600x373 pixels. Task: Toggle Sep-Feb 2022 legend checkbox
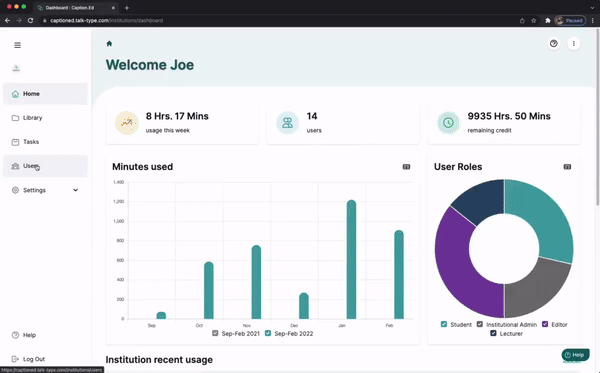268,333
